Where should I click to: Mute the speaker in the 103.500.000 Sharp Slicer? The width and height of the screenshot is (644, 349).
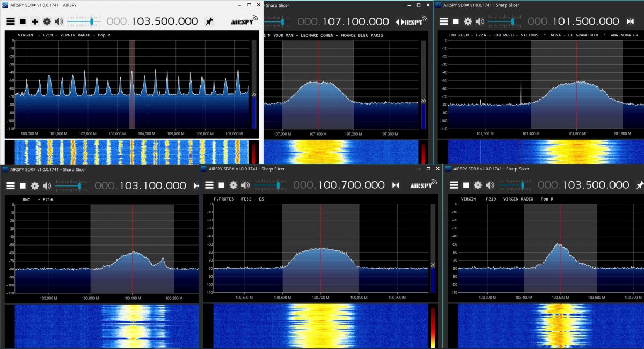tap(489, 185)
